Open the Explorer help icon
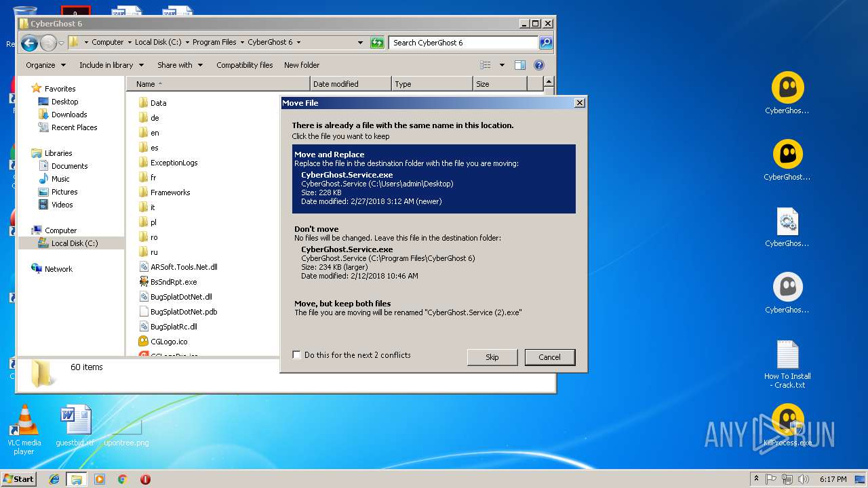Viewport: 868px width, 488px height. click(x=539, y=65)
